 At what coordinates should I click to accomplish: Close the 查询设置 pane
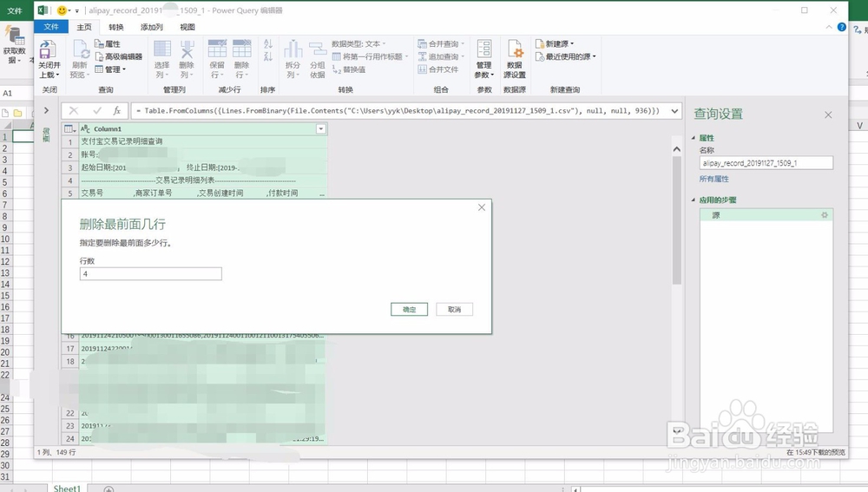click(828, 115)
